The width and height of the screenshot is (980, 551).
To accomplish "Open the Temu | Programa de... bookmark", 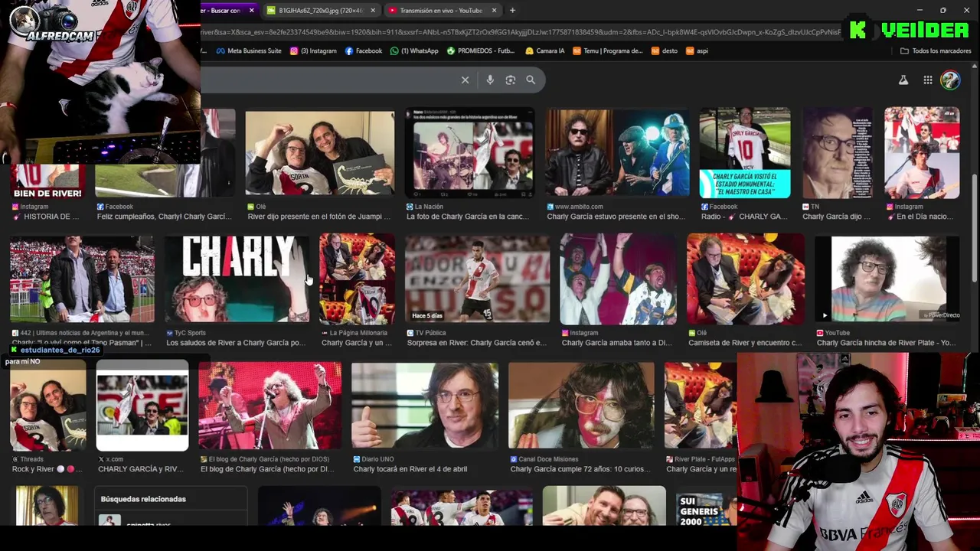I will tap(607, 51).
